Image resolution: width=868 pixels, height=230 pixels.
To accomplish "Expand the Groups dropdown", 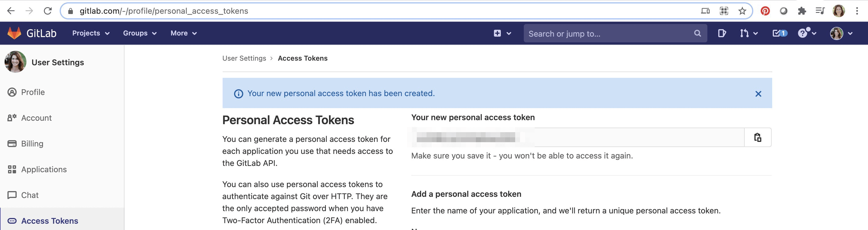I will [139, 33].
